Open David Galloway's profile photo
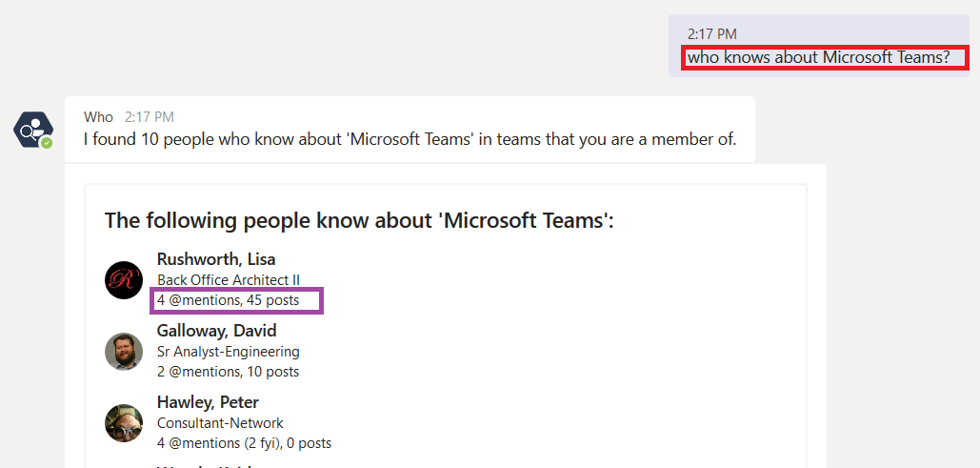The image size is (980, 468). point(124,351)
